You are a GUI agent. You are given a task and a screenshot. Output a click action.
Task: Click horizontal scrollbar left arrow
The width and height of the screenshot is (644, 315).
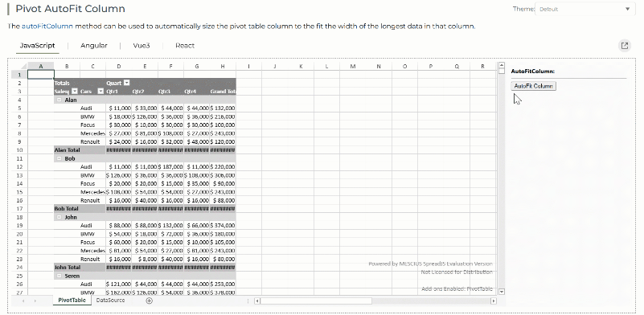[256, 301]
